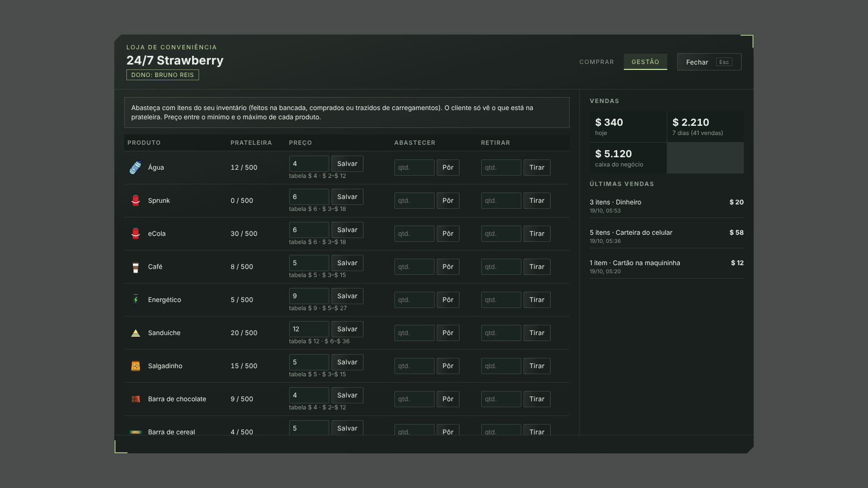
Task: Open the GESTÃO tab
Action: pyautogui.click(x=646, y=62)
